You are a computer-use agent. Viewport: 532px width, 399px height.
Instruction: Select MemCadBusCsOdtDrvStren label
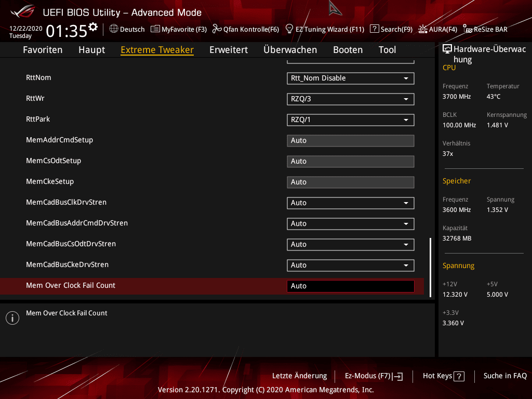coord(71,244)
